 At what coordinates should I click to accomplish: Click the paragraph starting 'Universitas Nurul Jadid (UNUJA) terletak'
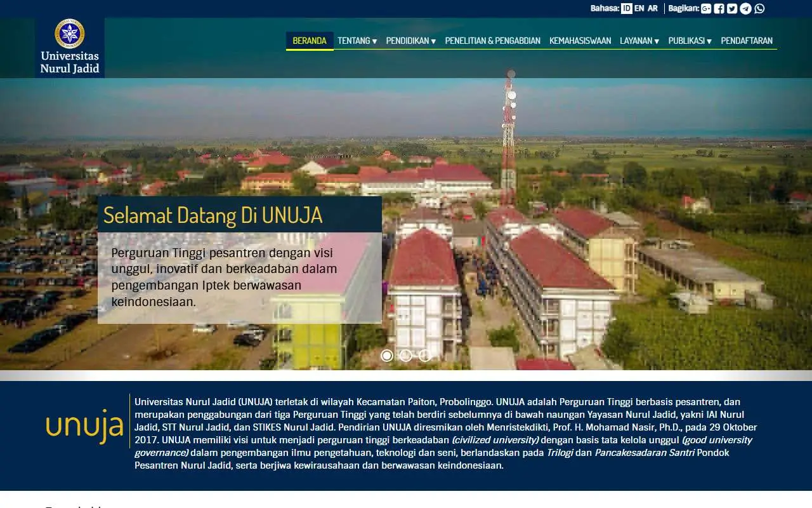pyautogui.click(x=446, y=434)
